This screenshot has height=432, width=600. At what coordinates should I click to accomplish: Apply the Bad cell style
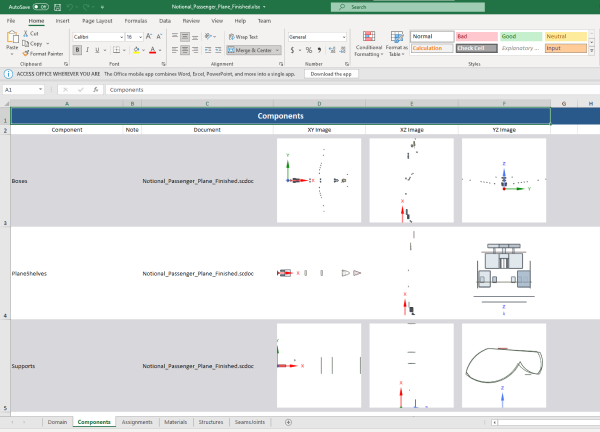point(476,36)
